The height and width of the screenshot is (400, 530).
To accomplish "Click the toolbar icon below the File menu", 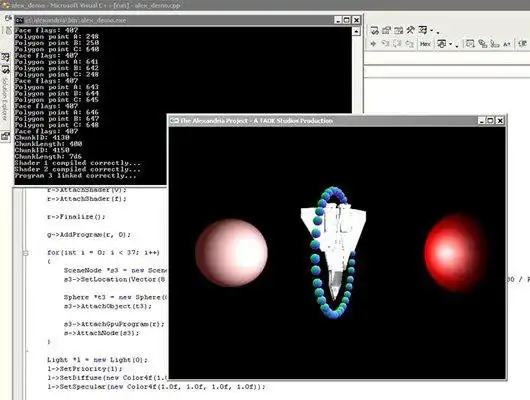I will (8, 30).
